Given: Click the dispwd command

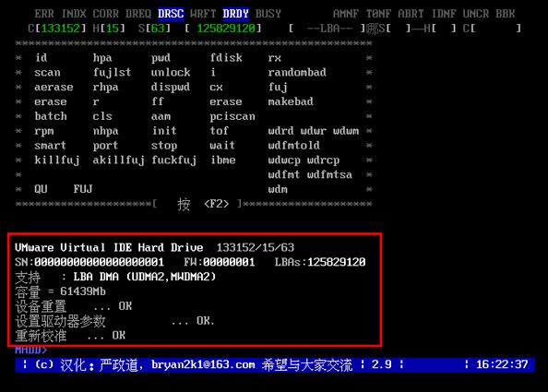Looking at the screenshot, I should [171, 87].
